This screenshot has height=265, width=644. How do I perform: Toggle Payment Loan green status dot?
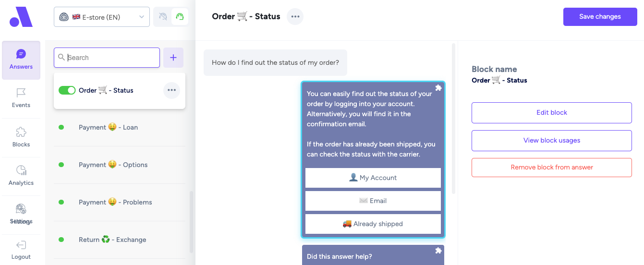point(61,127)
